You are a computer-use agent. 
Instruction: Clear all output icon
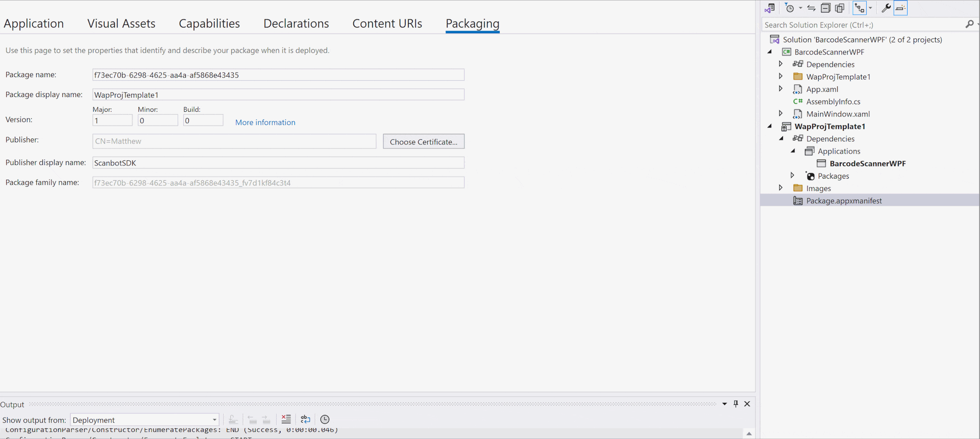pos(286,419)
